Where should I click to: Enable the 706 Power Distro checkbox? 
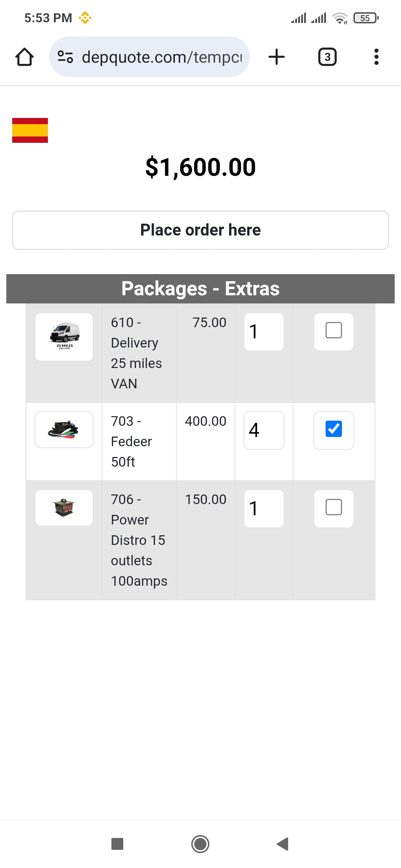click(x=333, y=507)
